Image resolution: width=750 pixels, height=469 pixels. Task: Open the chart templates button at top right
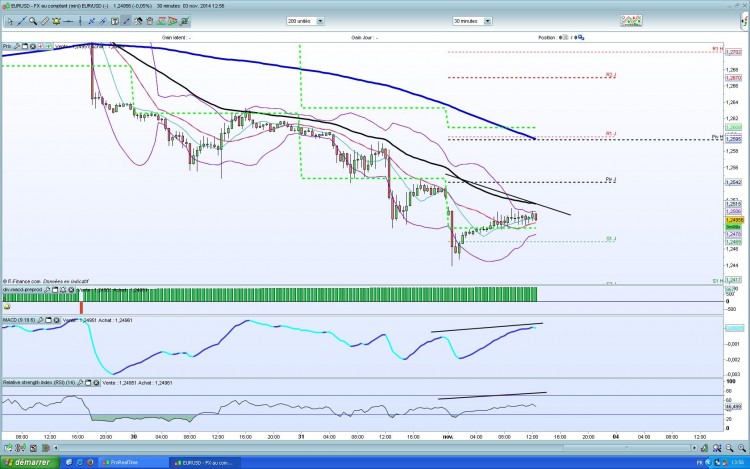[x=631, y=21]
